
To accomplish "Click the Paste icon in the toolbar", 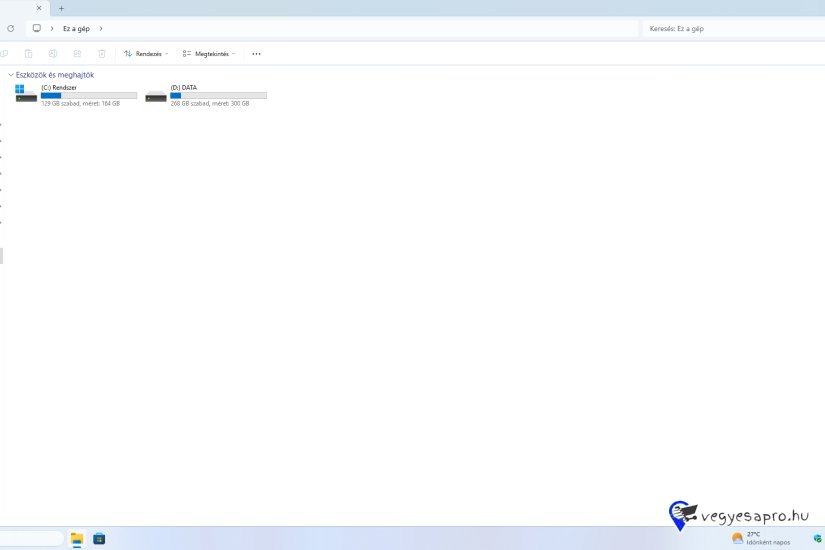I will point(28,54).
